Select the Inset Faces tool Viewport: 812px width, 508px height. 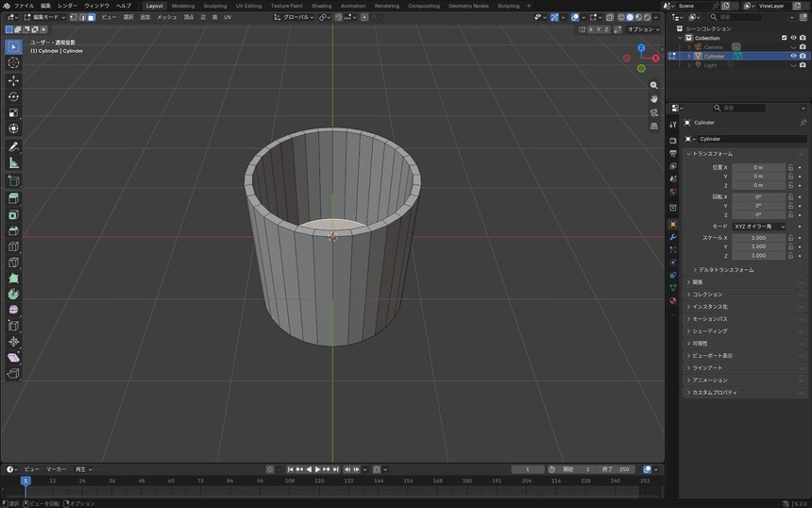coord(13,214)
